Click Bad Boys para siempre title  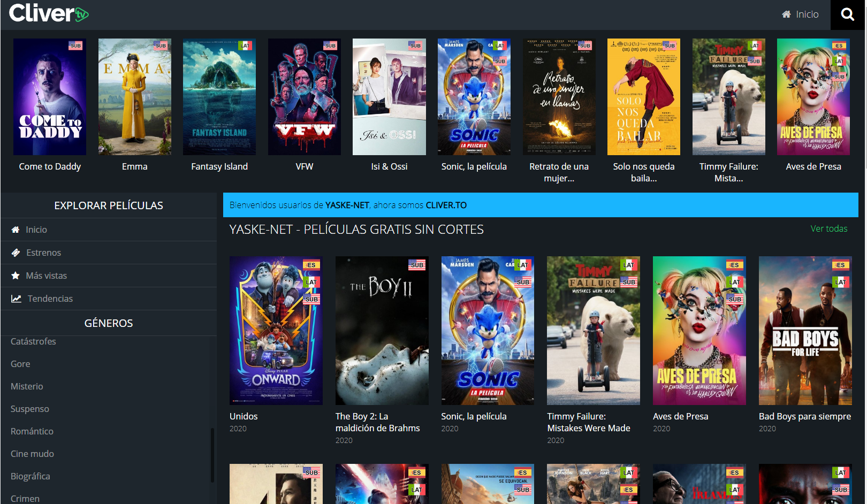click(805, 416)
